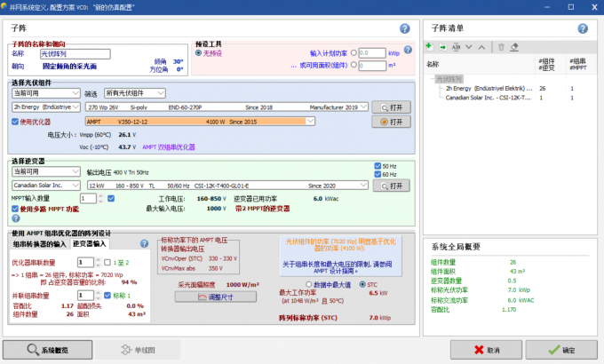Click the AMPT 设计指南 notice text
604x364 pixels.
[337, 267]
